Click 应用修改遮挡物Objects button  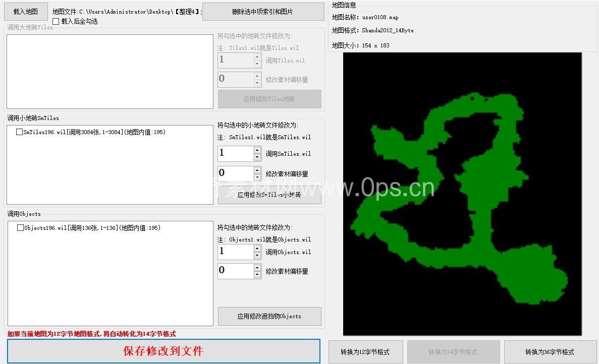click(x=269, y=316)
